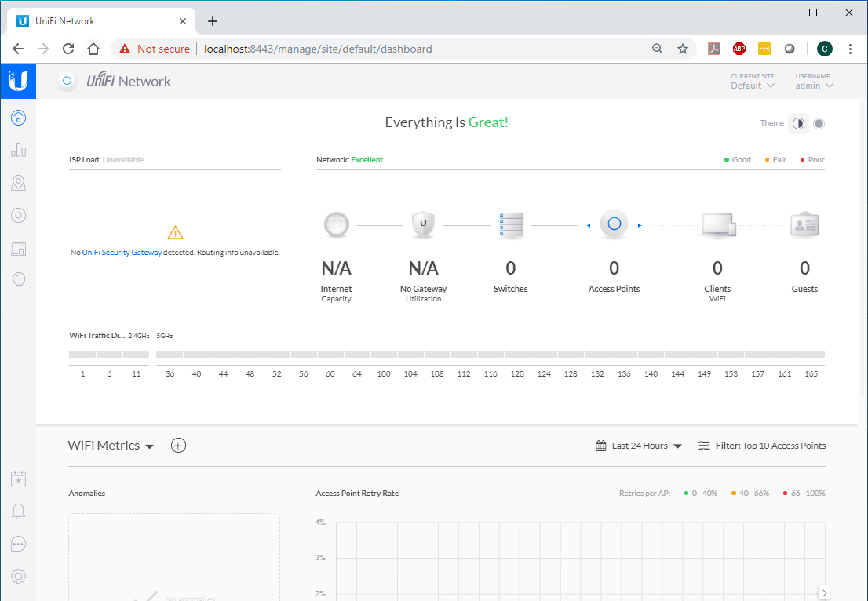The width and height of the screenshot is (868, 601).
Task: Click the Clients devices icon
Action: pyautogui.click(x=718, y=224)
